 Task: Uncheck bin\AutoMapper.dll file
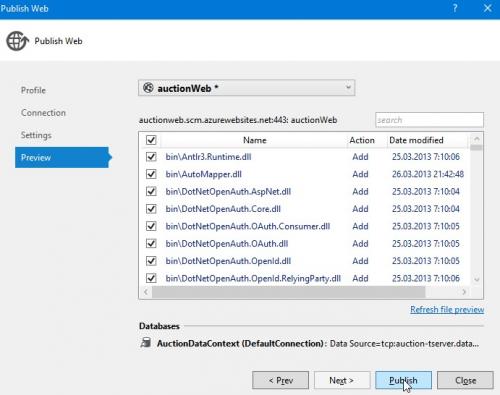tap(151, 174)
